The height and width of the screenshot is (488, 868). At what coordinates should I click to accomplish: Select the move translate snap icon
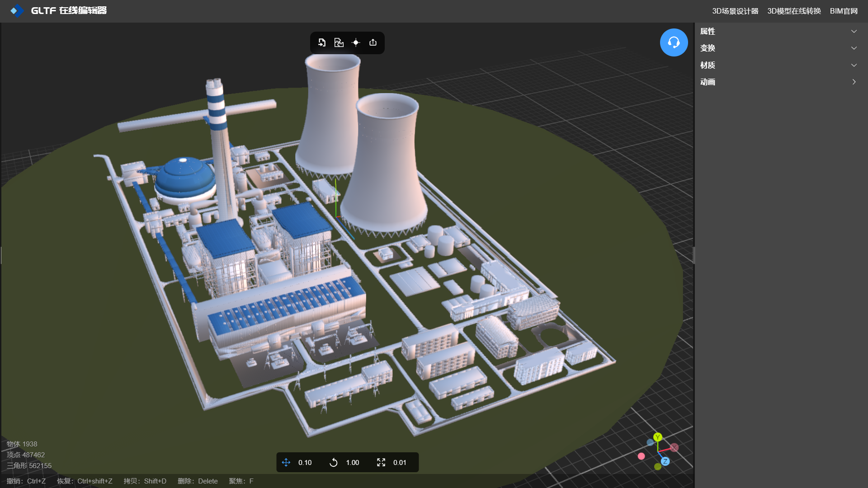tap(286, 462)
